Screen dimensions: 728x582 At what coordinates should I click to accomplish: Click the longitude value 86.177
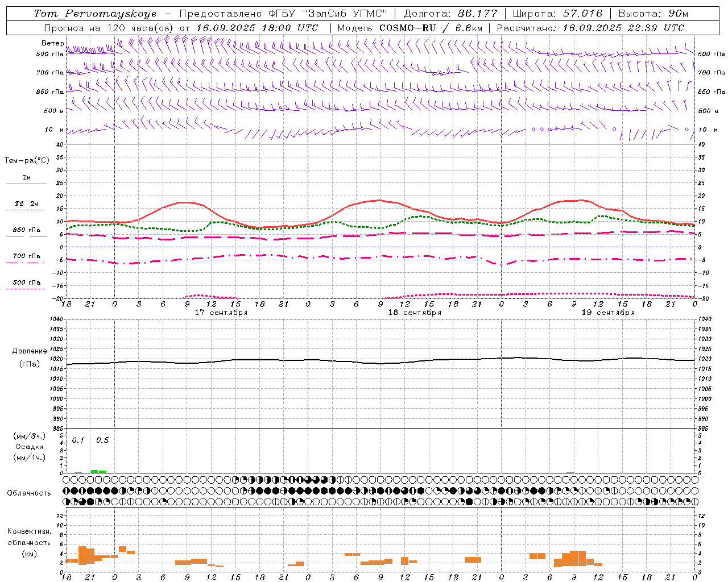[478, 14]
